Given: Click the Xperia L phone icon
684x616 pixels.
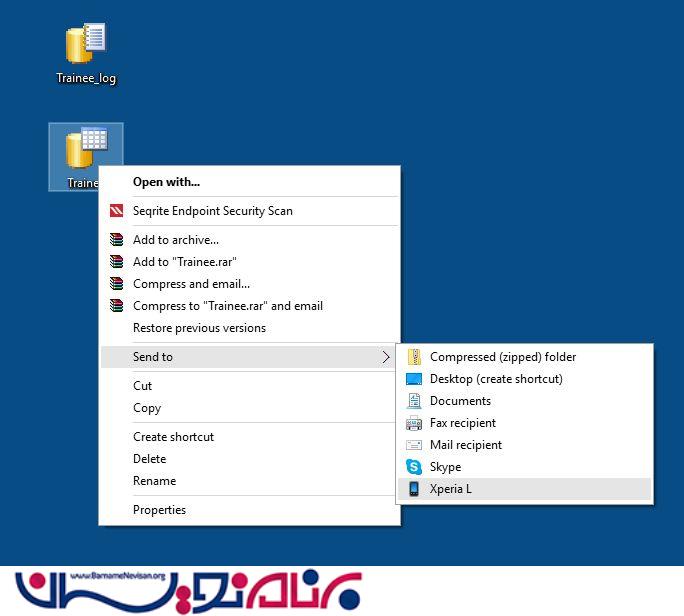Looking at the screenshot, I should [x=414, y=489].
